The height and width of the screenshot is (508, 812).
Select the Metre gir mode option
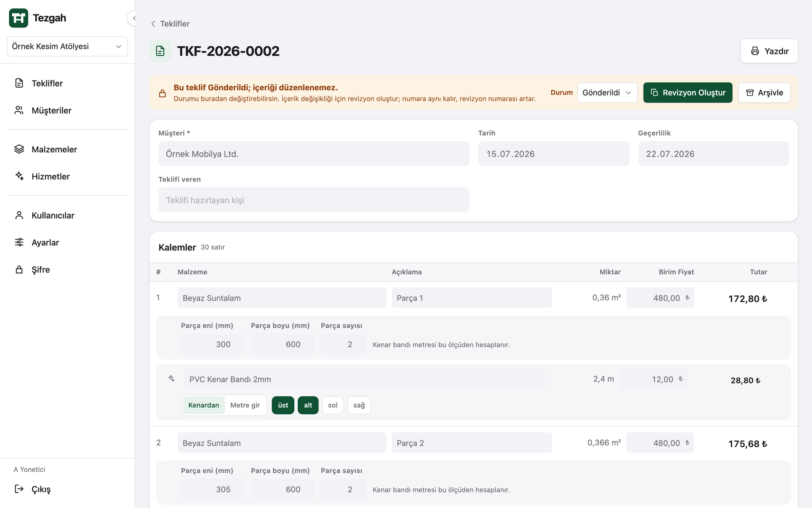[245, 405]
